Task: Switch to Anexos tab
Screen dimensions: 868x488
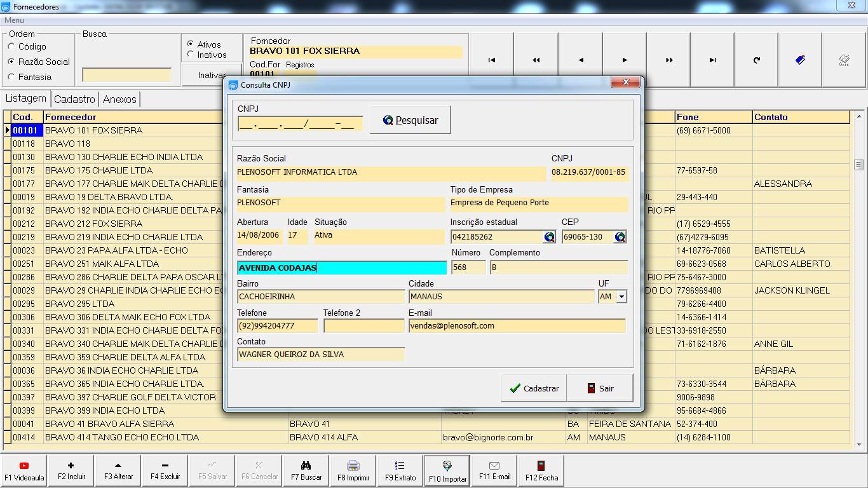Action: [119, 99]
